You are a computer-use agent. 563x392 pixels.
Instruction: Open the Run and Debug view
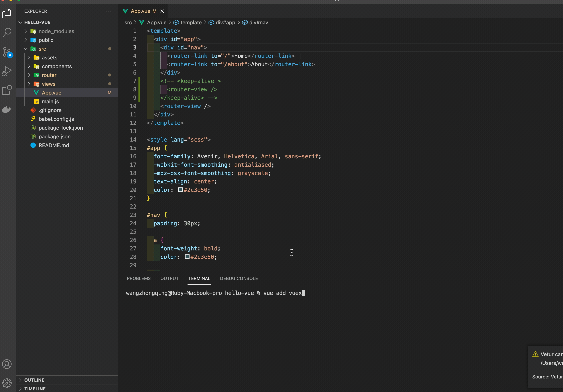click(7, 71)
